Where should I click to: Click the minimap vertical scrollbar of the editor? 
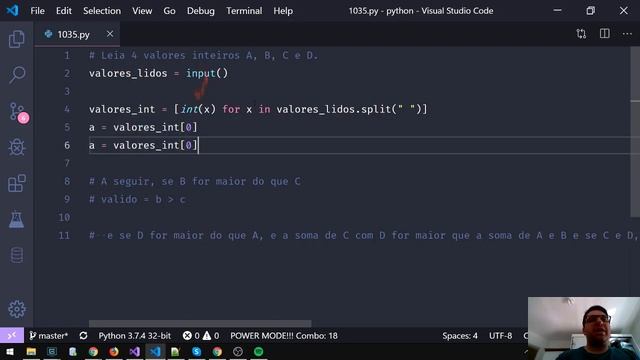635,131
